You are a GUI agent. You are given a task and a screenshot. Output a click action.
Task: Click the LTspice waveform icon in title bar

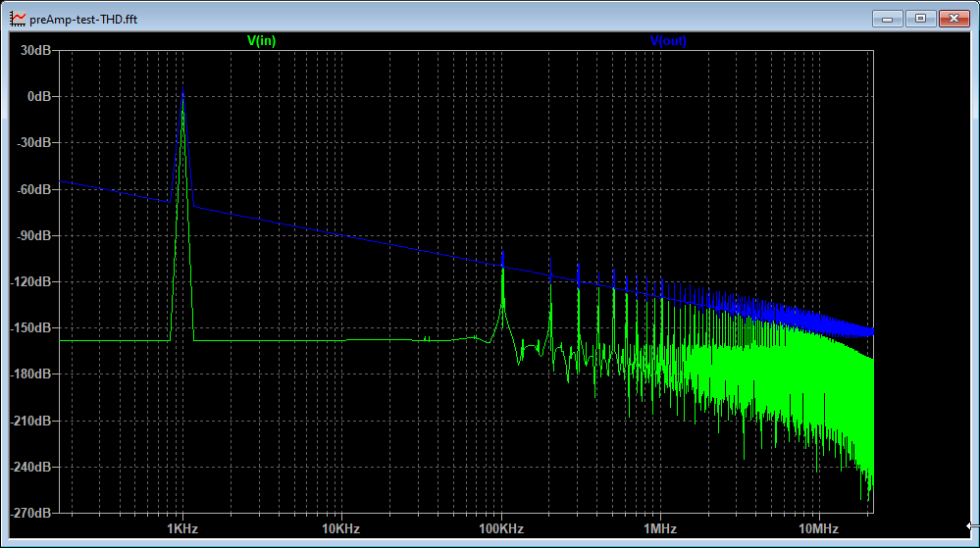18,19
